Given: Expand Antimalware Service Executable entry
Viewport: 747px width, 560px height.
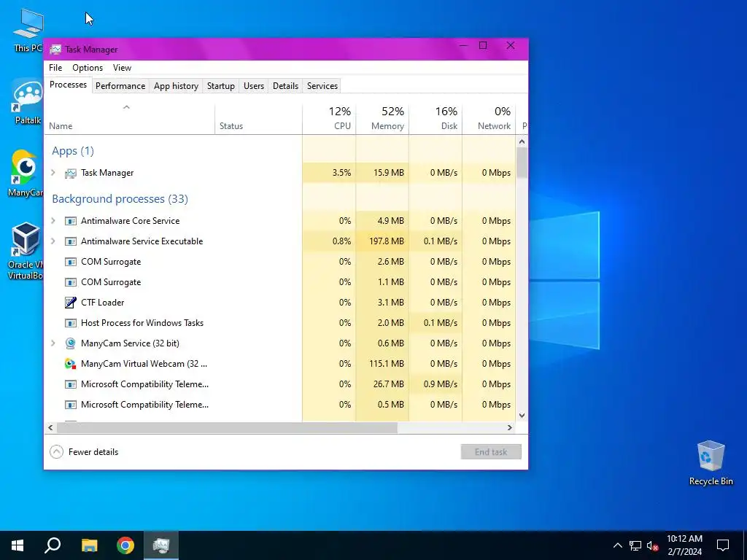Looking at the screenshot, I should click(x=53, y=241).
